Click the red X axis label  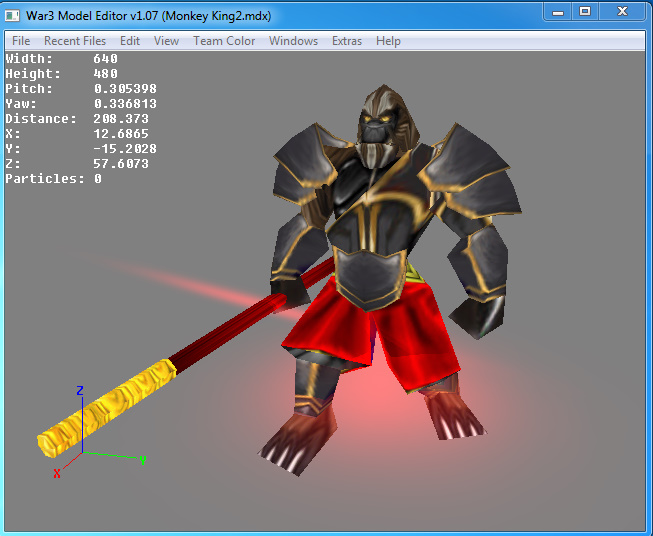coord(57,474)
